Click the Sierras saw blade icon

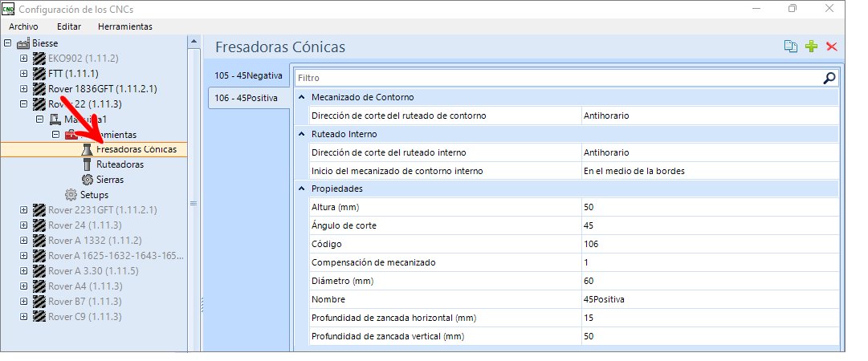(87, 180)
